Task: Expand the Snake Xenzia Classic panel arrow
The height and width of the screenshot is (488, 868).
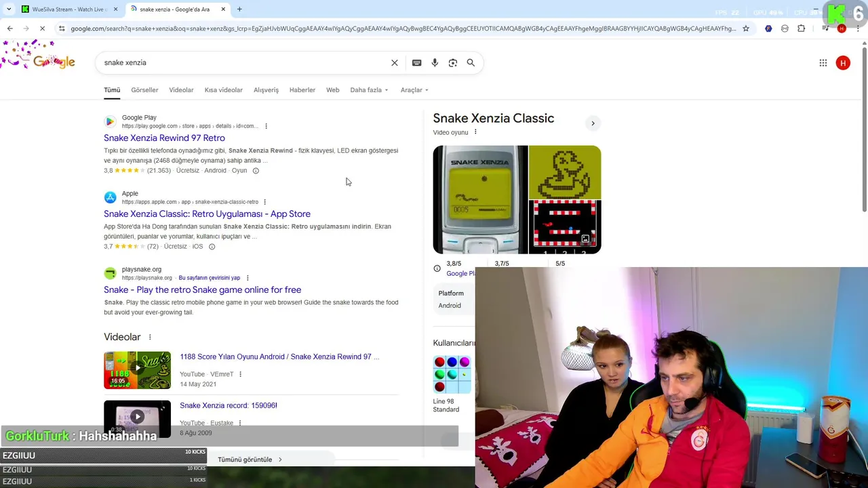Action: pyautogui.click(x=593, y=123)
